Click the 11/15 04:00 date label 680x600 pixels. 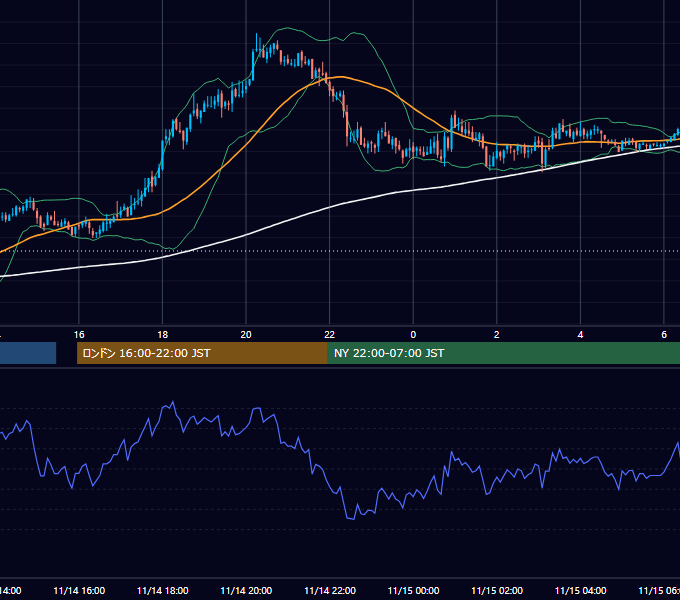(x=581, y=590)
